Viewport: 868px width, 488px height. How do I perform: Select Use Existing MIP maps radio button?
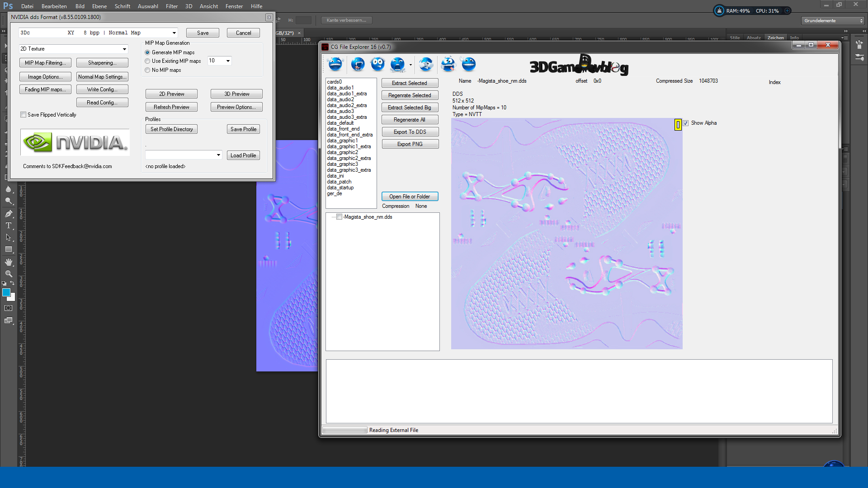(147, 61)
